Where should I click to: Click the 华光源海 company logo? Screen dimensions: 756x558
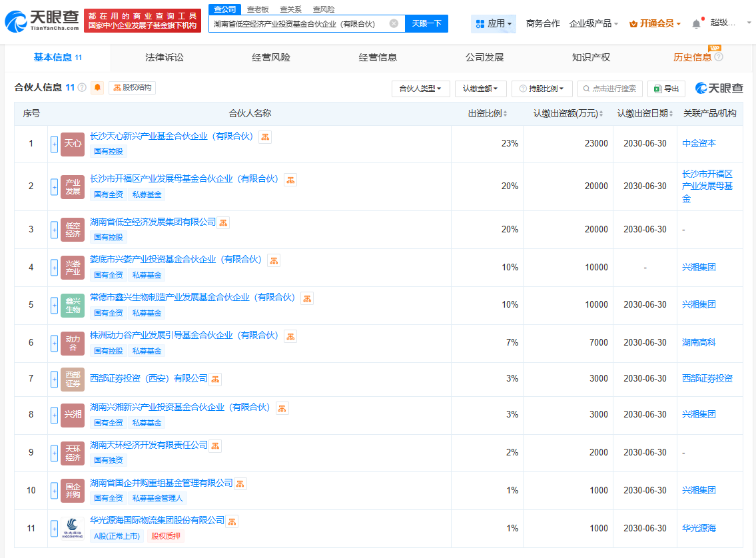[73, 528]
